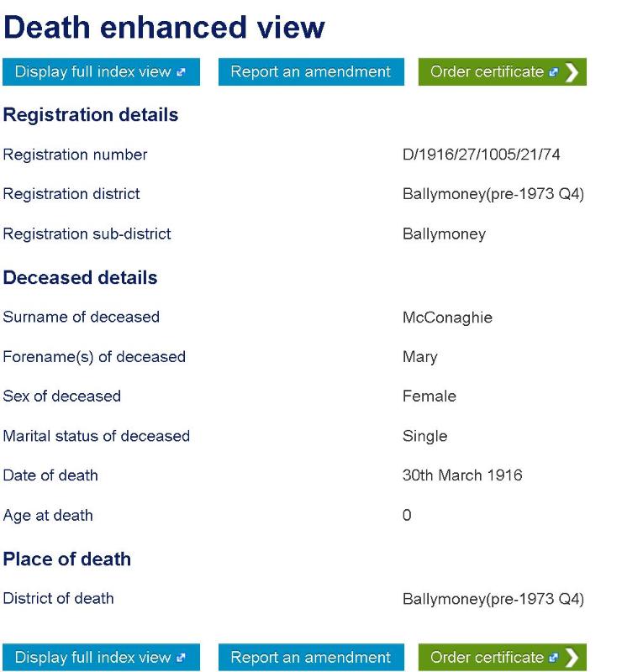Click the Registration details section heading

(x=91, y=115)
